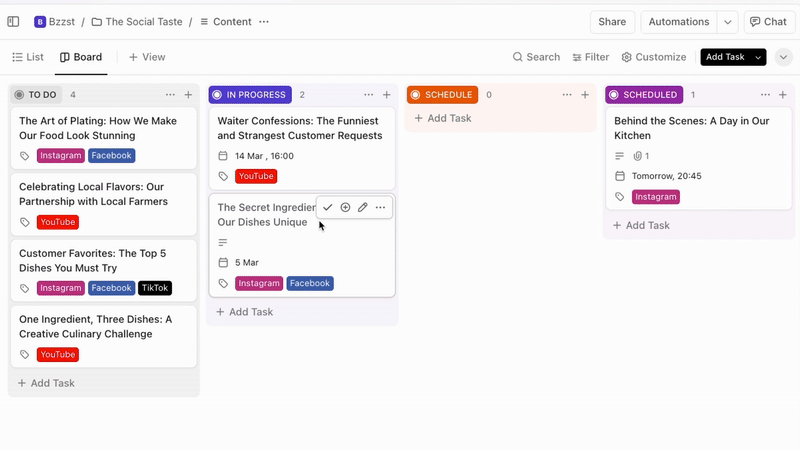Toggle the TO DO status badge
The width and height of the screenshot is (800, 450).
pos(36,95)
